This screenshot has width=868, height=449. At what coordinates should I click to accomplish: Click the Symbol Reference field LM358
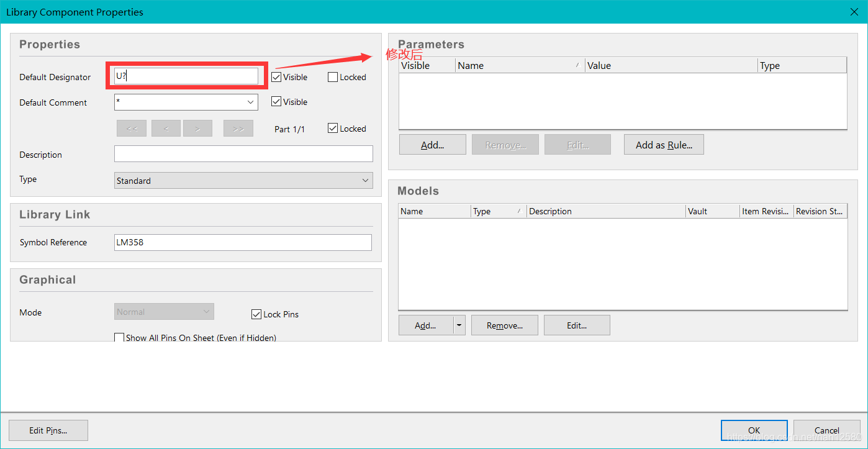tap(243, 242)
